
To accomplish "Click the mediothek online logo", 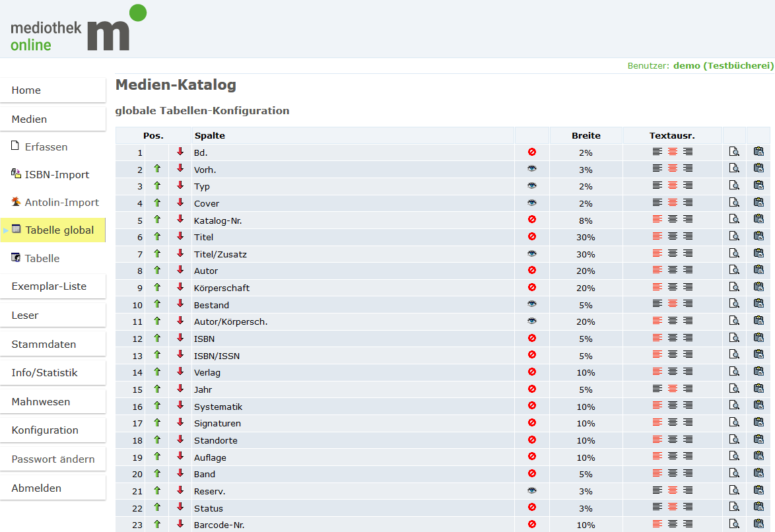I will tap(78, 29).
